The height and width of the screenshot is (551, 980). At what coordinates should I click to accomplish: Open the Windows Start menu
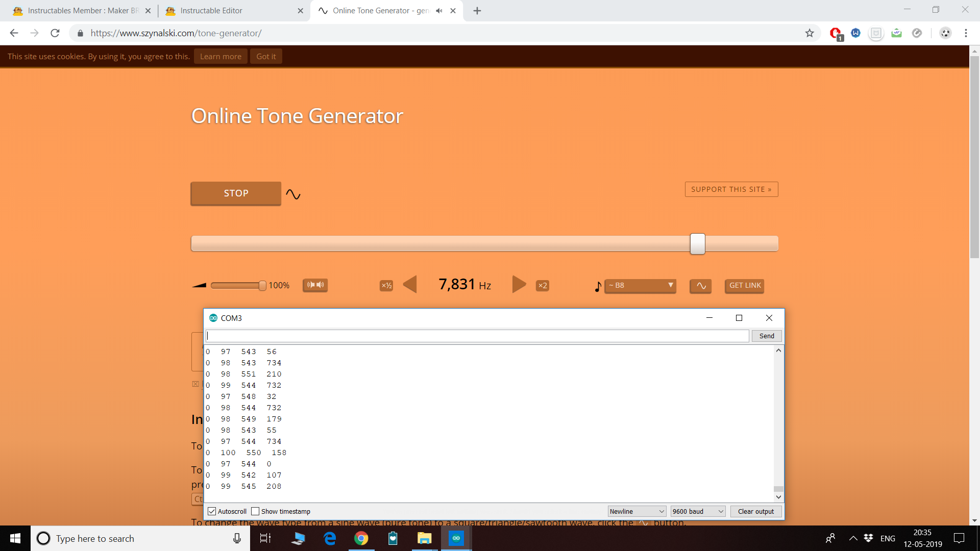point(15,538)
